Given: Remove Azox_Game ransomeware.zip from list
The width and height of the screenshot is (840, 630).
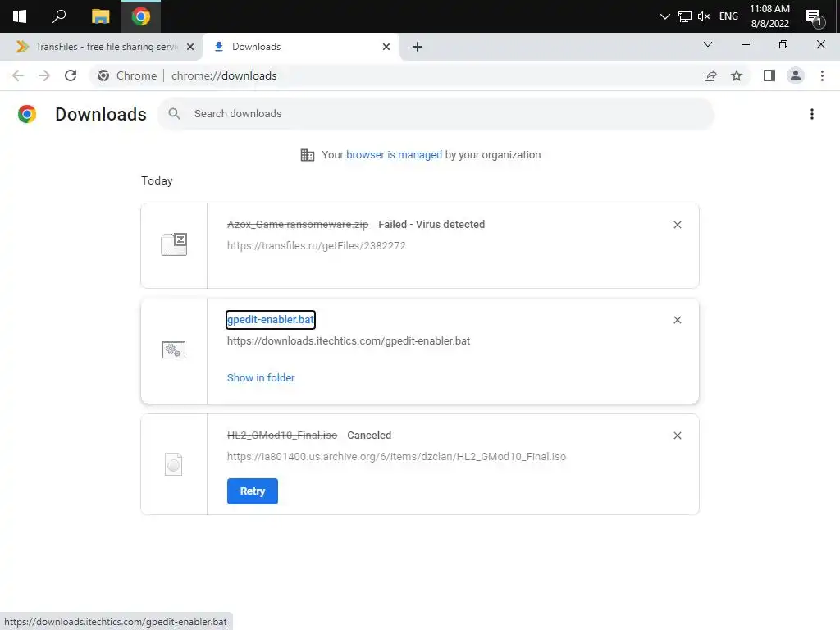Looking at the screenshot, I should click(677, 225).
